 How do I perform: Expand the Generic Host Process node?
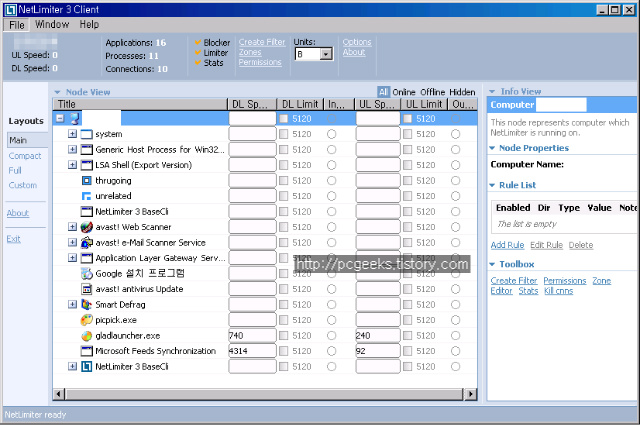(72, 149)
